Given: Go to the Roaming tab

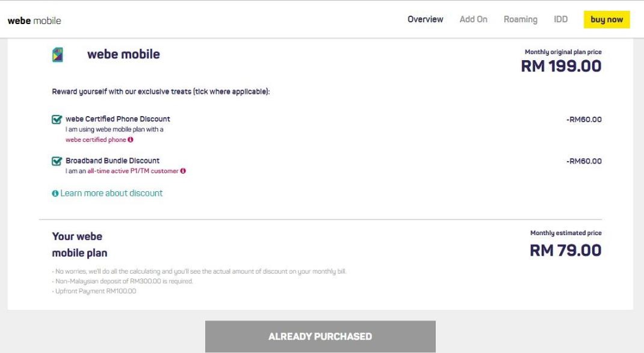Looking at the screenshot, I should click(521, 19).
